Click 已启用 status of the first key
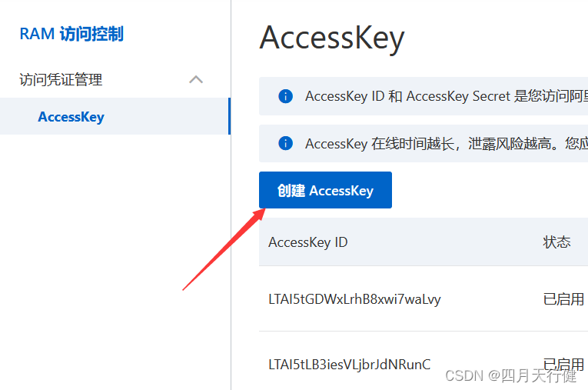This screenshot has width=588, height=390. click(563, 299)
